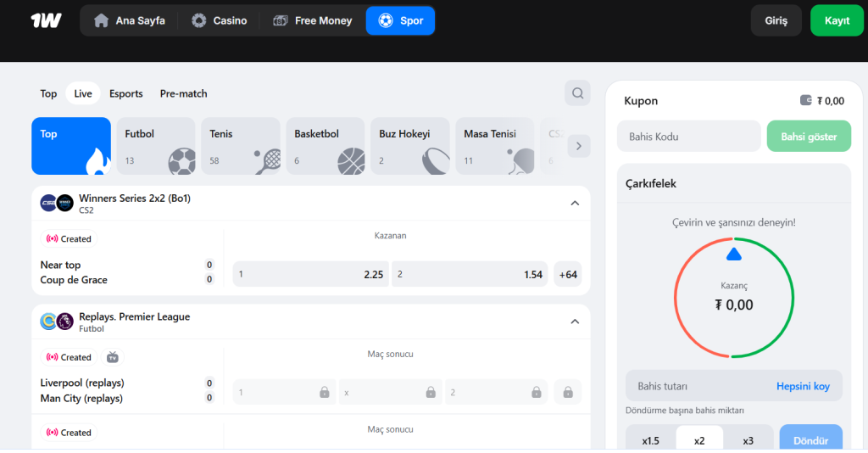Switch to the Esports tab

click(x=125, y=93)
